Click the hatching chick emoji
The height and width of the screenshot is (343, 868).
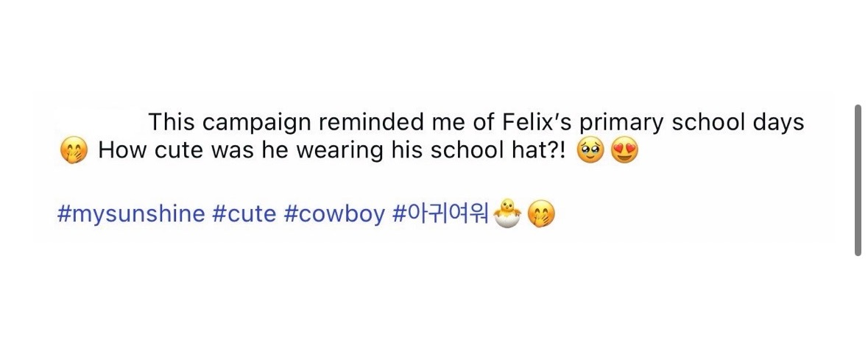(506, 213)
